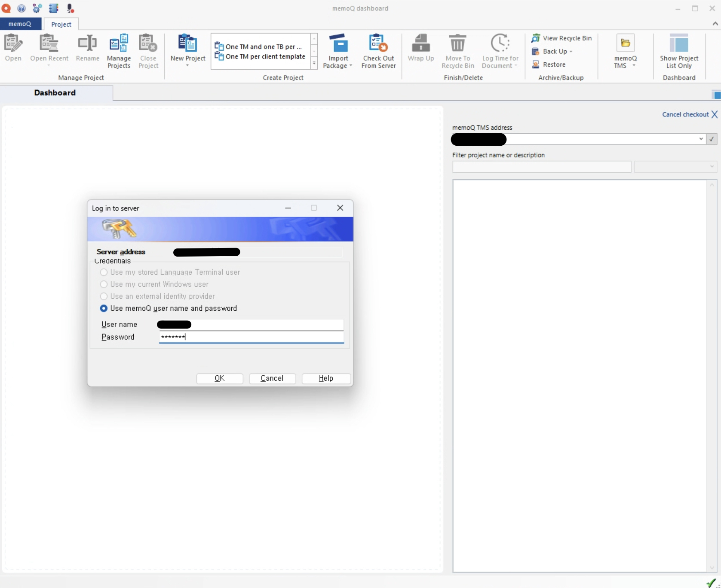Select Use my current Windows user
The image size is (721, 588).
point(154,284)
